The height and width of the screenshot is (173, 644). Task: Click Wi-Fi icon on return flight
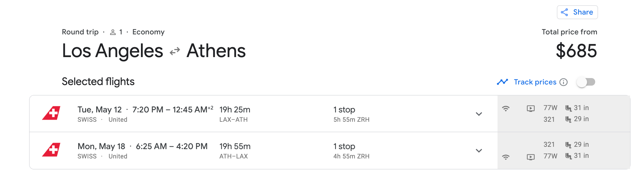[506, 157]
